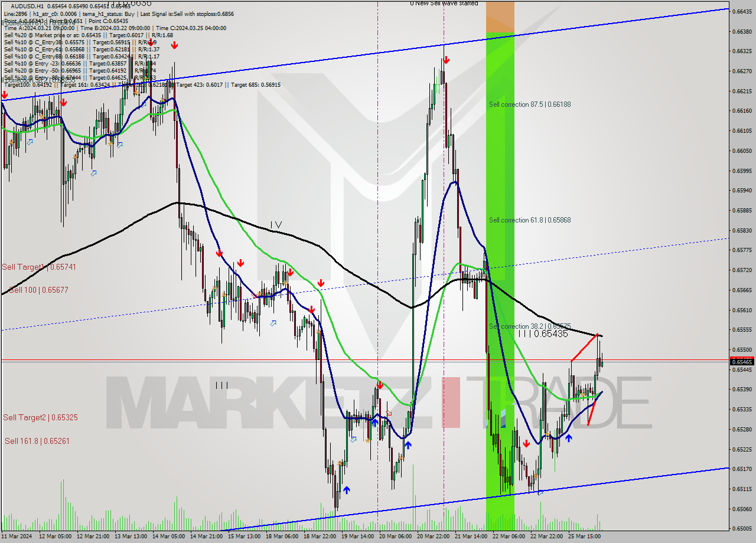This screenshot has height=543, width=756.
Task: Select the 25 Mar 15:00 time label
Action: pos(584,537)
